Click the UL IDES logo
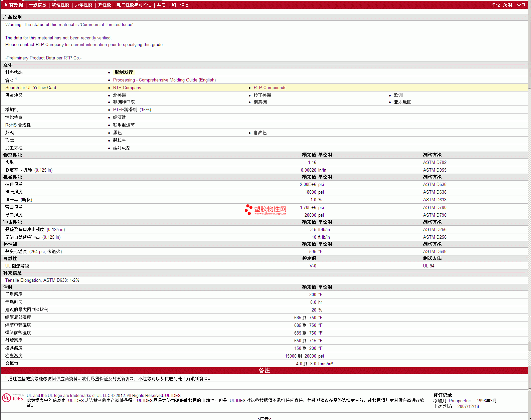 point(13,398)
